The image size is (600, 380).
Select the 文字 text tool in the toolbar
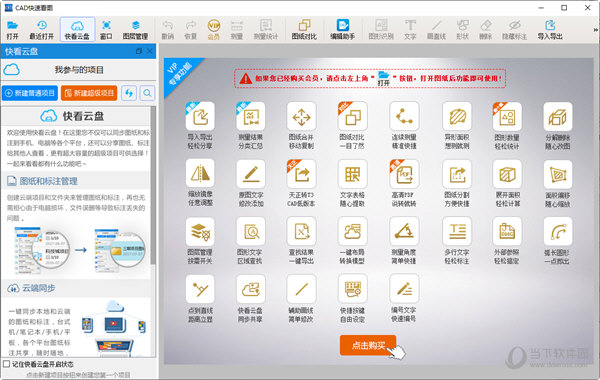point(410,30)
